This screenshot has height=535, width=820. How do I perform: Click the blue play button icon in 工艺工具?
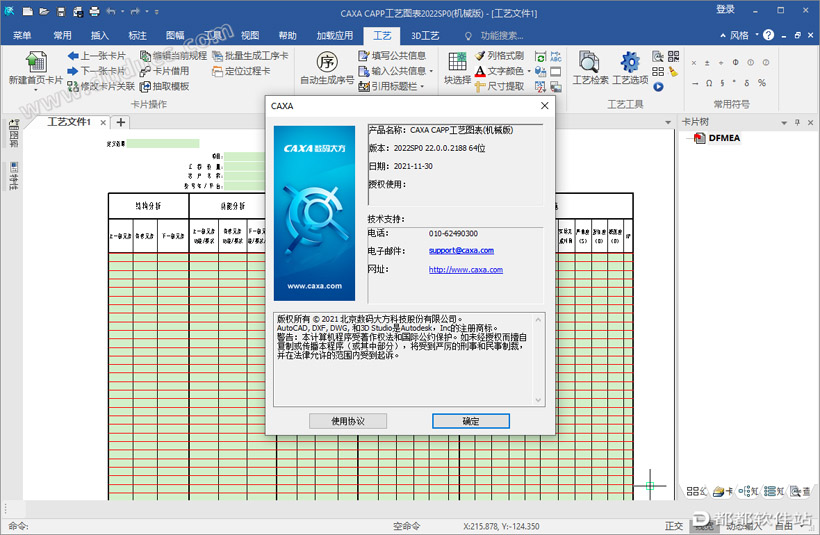click(x=658, y=87)
